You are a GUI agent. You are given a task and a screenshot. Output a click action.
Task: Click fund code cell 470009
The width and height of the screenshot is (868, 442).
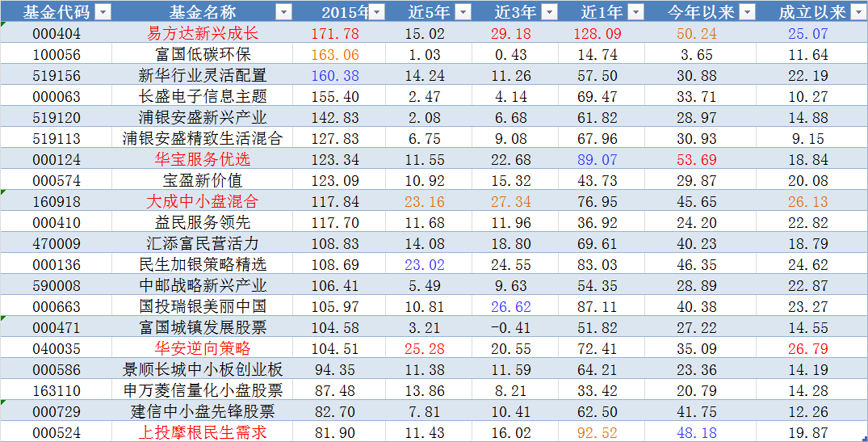[x=57, y=244]
